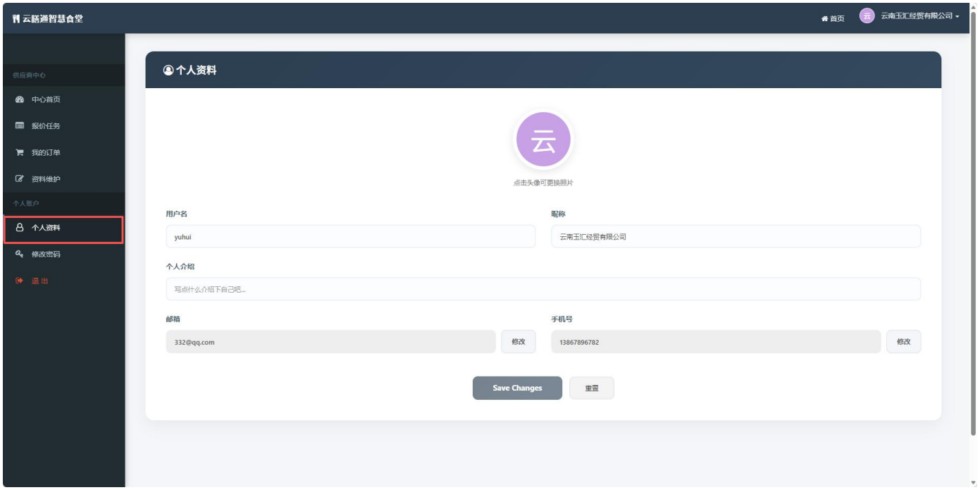
Task: Click the user icon beside 个人资料
Action: pyautogui.click(x=20, y=228)
